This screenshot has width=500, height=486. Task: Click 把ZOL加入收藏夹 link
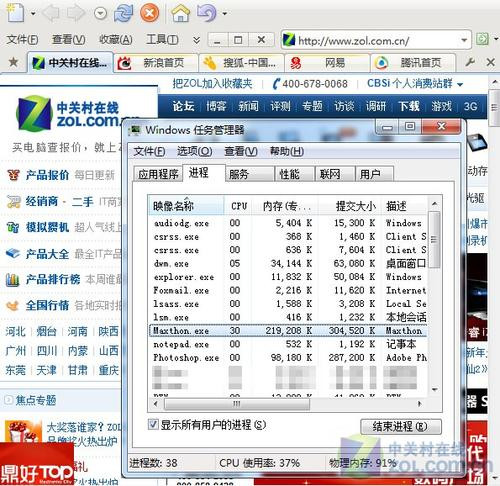coord(212,83)
